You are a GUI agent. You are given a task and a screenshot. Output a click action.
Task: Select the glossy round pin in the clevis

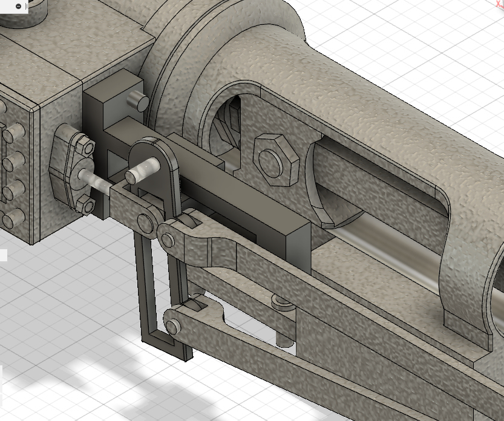coord(142,170)
